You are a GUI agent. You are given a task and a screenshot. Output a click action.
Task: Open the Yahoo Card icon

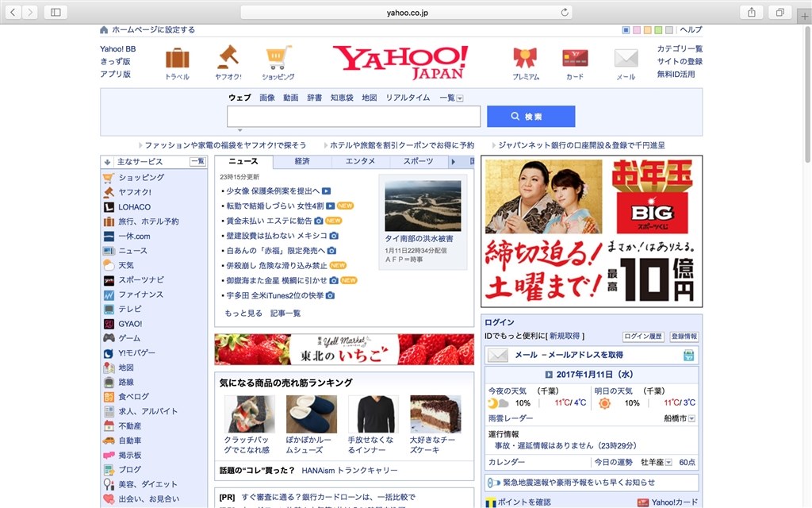[575, 58]
